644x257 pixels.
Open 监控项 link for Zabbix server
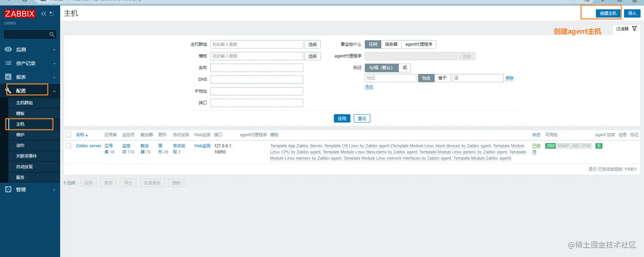pos(126,149)
